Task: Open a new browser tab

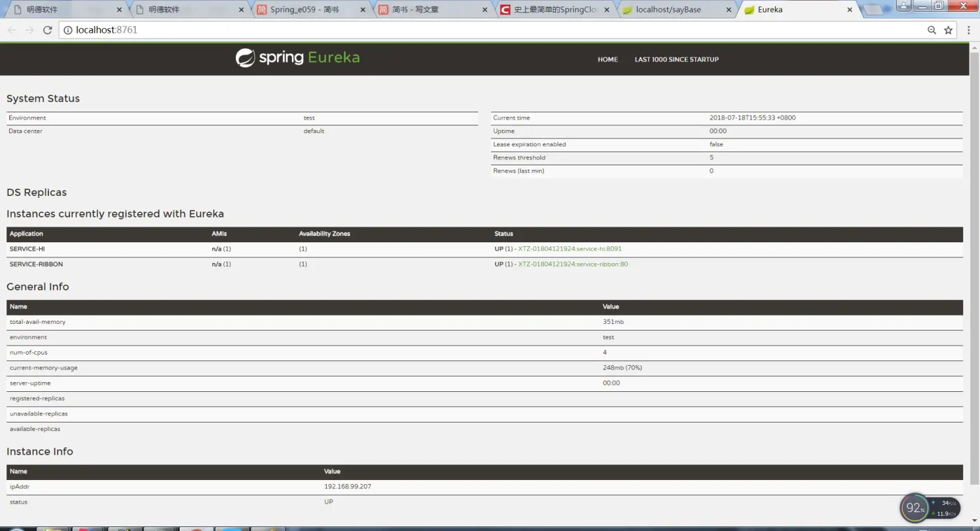Action: (x=874, y=10)
